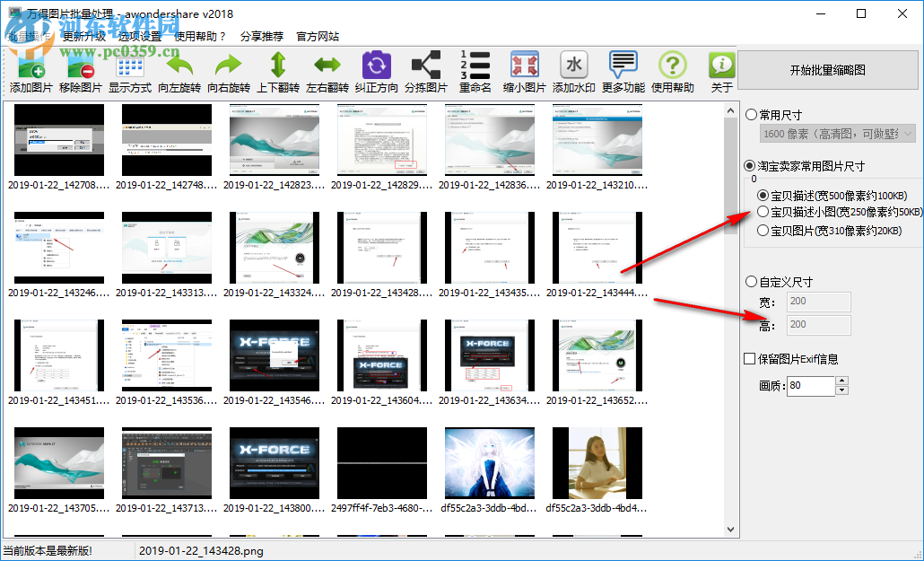Decrease 画质 quality with down arrow
Image resolution: width=924 pixels, height=561 pixels.
[x=842, y=390]
